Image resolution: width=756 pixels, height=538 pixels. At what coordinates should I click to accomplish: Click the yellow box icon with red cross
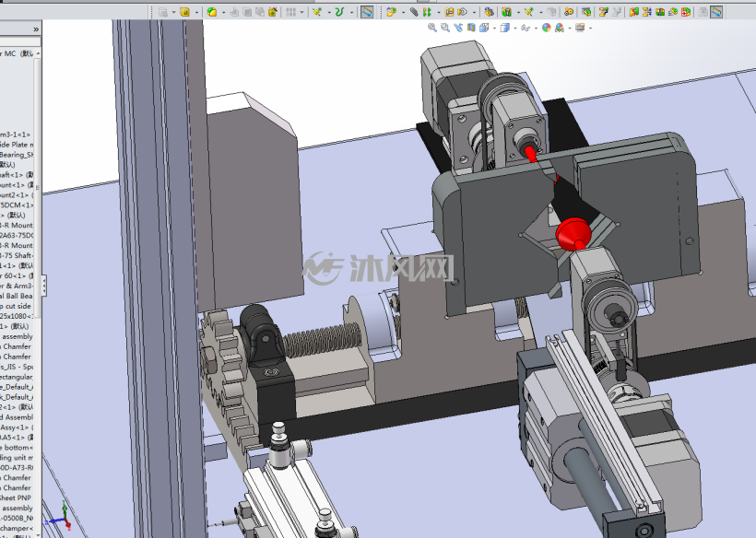pos(685,12)
